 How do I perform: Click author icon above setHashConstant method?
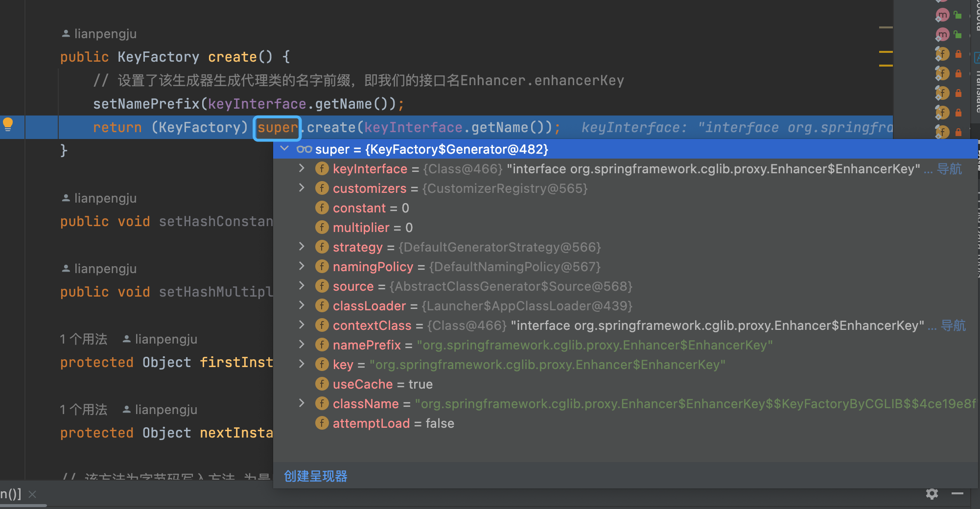coord(66,198)
